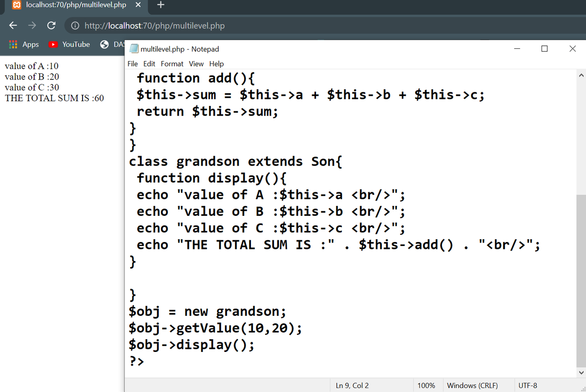Click the Notepad vertical scrollbar thumb
Screen dimensions: 586x392
581,281
